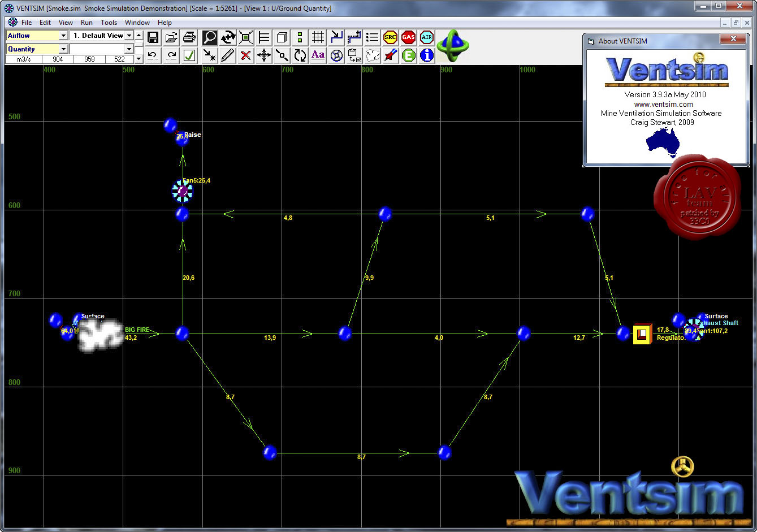
Task: Click the 4,0 airflow value
Action: coord(439,338)
